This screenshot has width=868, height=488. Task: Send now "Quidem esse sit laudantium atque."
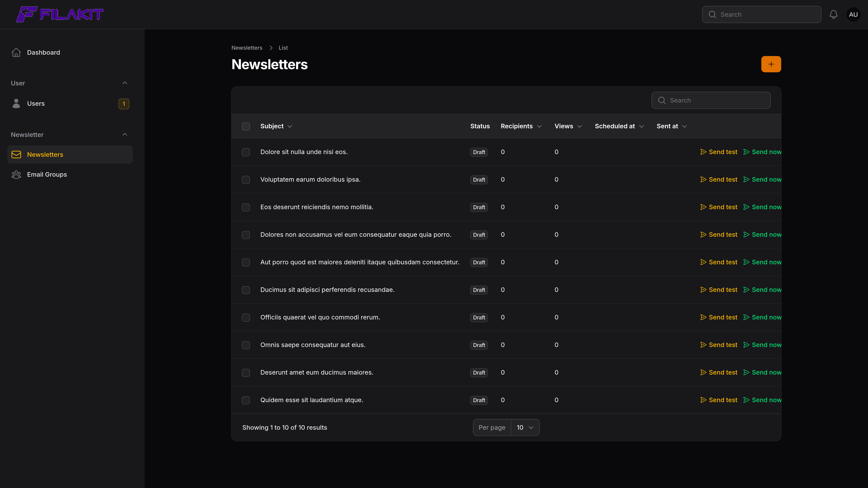coord(762,400)
